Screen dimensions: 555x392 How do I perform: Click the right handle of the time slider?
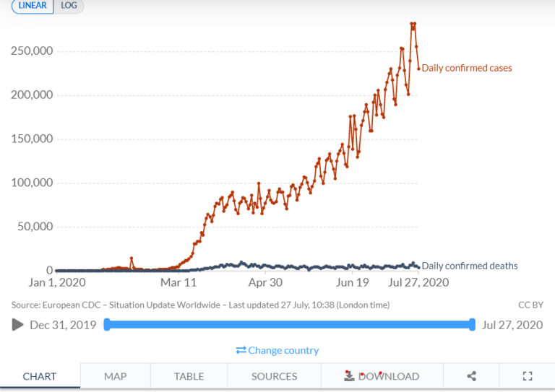coord(472,324)
